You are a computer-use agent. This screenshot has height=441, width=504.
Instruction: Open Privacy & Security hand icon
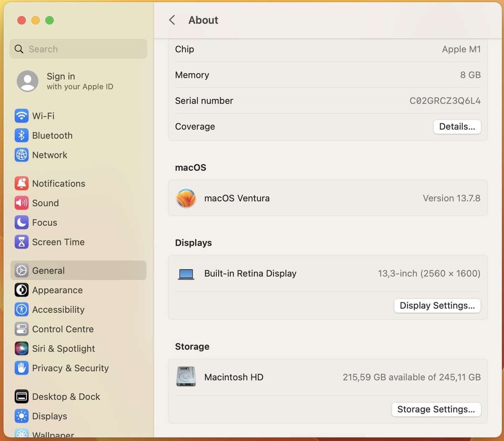pyautogui.click(x=21, y=368)
